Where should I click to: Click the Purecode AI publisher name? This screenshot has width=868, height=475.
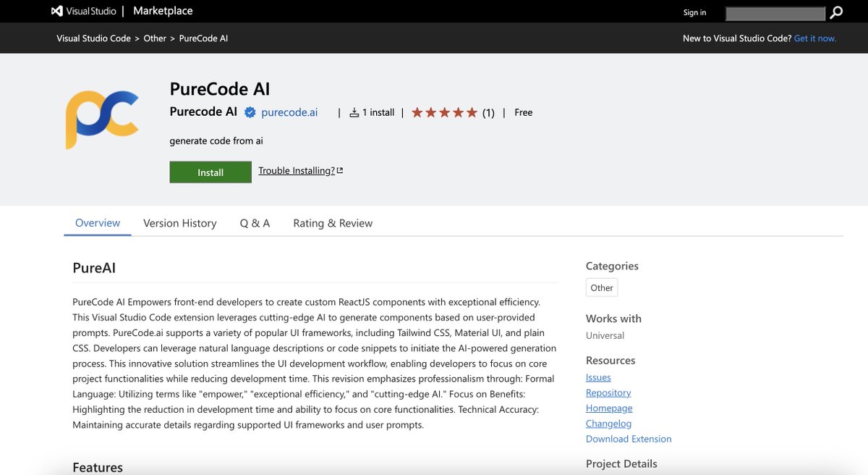click(x=203, y=112)
